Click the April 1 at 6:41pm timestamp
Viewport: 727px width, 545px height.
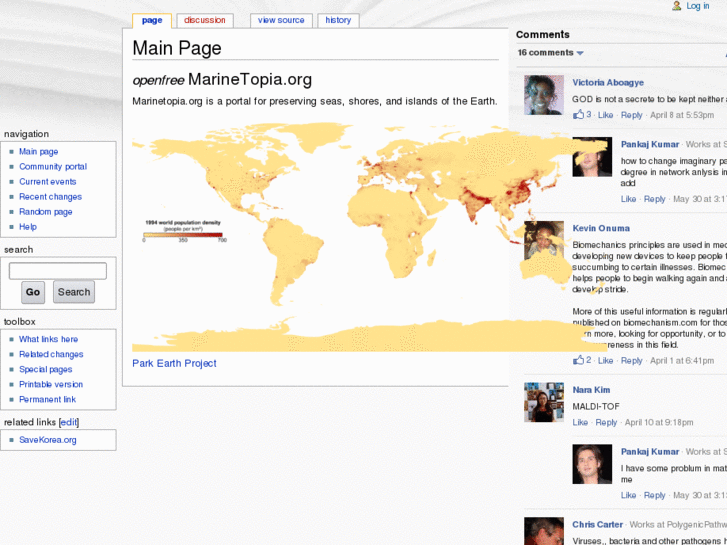[682, 360]
